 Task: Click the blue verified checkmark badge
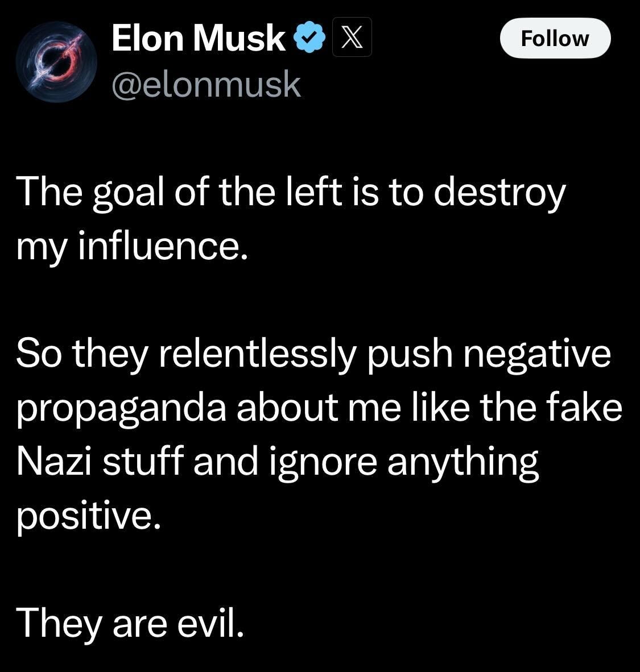coord(309,38)
